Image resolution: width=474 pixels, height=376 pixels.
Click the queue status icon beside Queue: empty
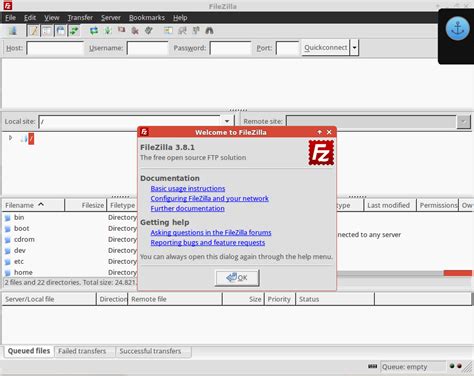click(x=372, y=366)
